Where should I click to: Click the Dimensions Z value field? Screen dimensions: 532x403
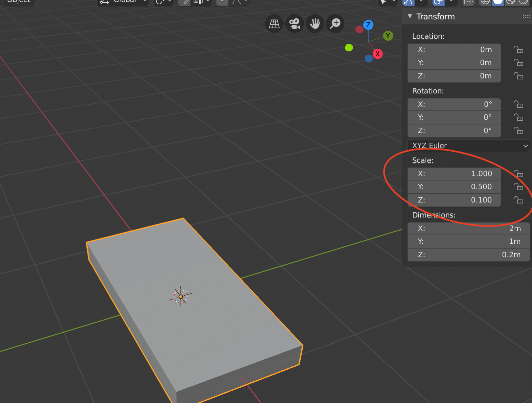point(468,255)
